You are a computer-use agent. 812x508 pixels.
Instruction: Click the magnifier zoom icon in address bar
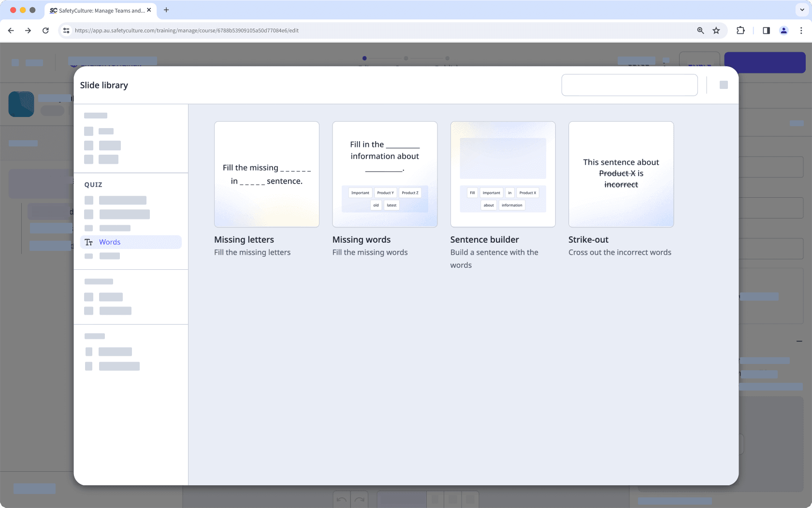(700, 30)
